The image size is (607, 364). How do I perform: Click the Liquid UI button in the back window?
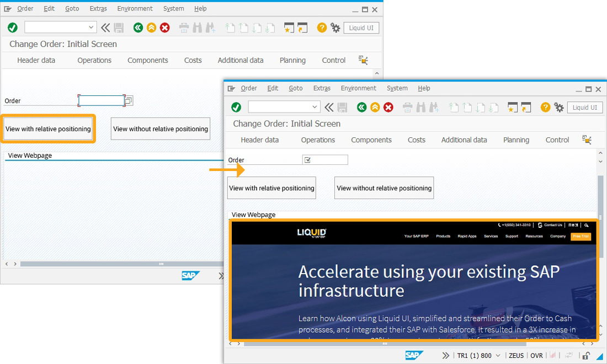point(361,28)
